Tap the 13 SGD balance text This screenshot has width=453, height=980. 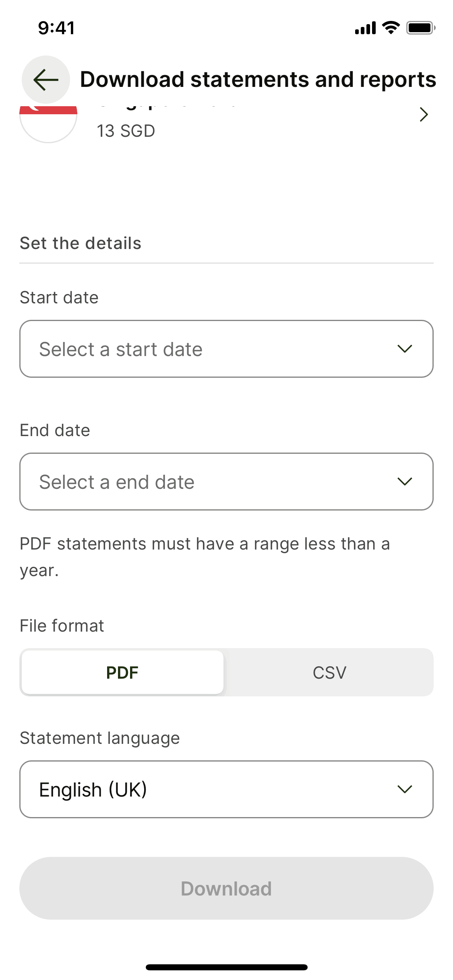coord(126,131)
